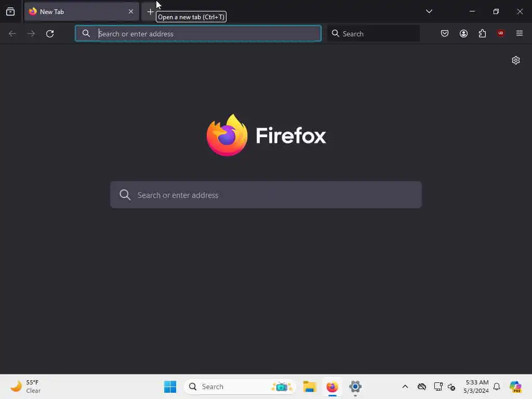The height and width of the screenshot is (399, 532).
Task: Open clock showing 5:33 AM
Action: [476, 387]
